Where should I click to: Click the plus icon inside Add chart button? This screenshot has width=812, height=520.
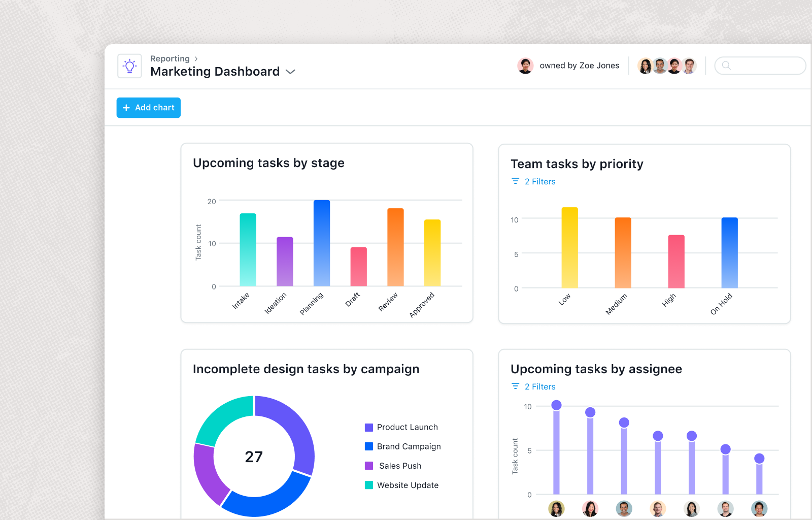pos(126,108)
